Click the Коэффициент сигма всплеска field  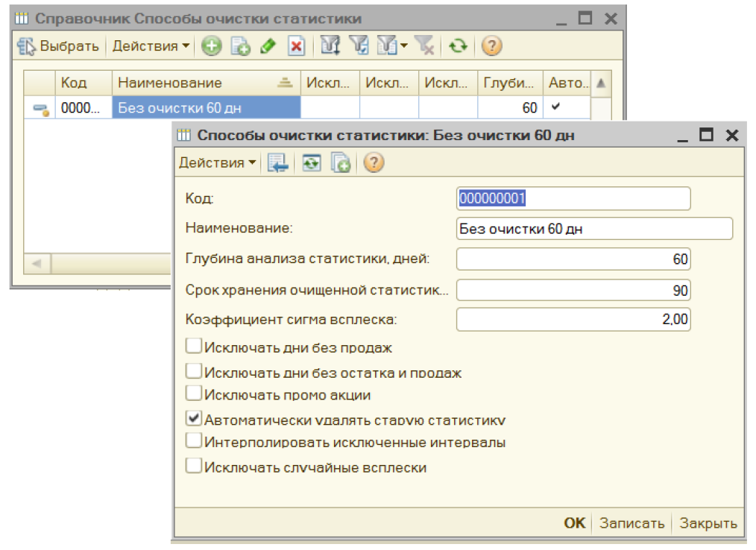(573, 320)
